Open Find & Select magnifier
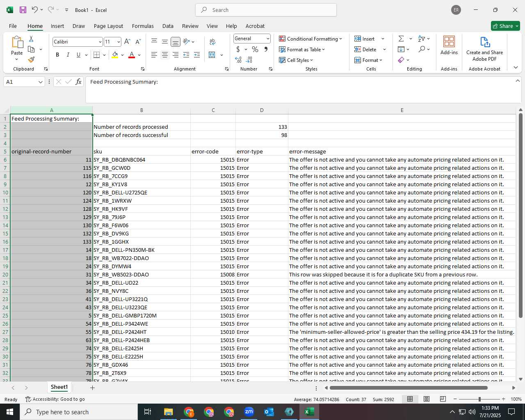The width and height of the screenshot is (525, 420). pyautogui.click(x=422, y=49)
